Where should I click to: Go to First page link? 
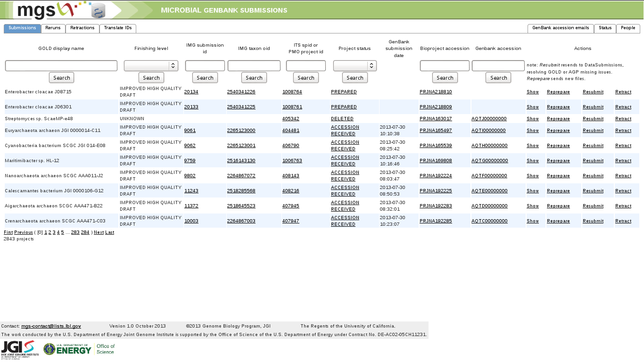8,232
